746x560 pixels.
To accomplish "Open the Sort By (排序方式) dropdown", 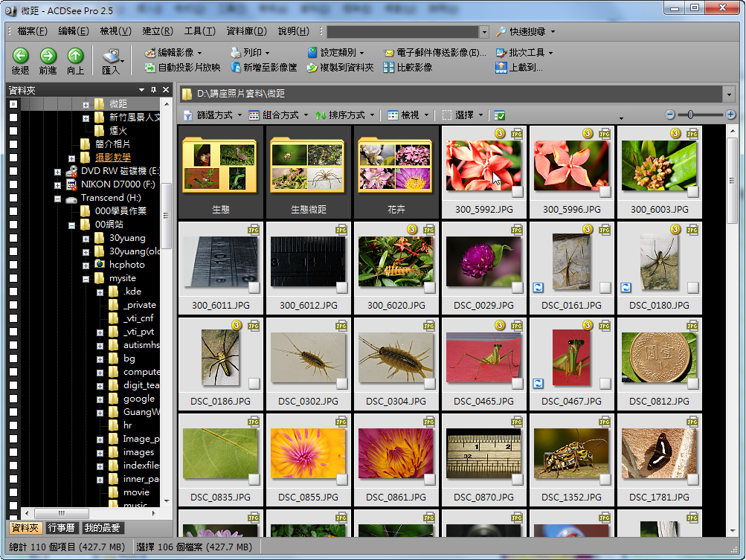I will tap(346, 115).
